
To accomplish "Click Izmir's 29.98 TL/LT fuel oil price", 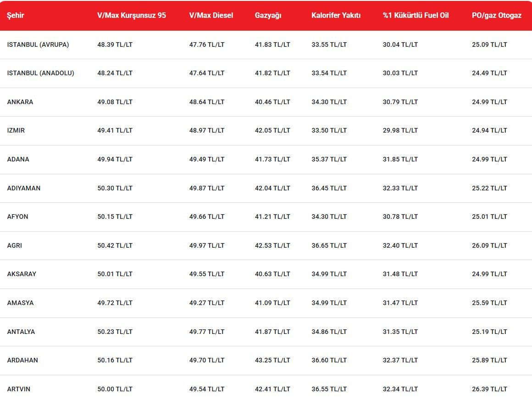I will [x=400, y=130].
